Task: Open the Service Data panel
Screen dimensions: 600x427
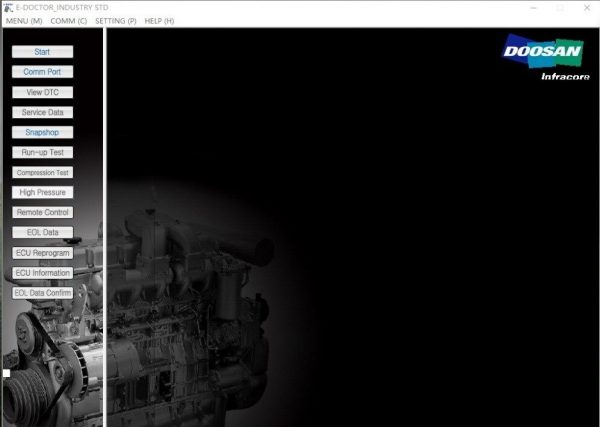Action: [x=42, y=112]
